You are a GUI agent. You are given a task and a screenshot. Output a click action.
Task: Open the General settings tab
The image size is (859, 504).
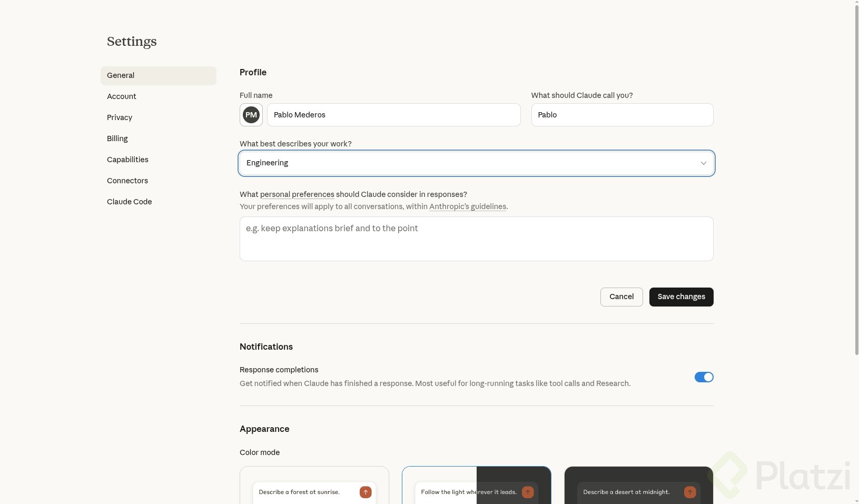[121, 75]
